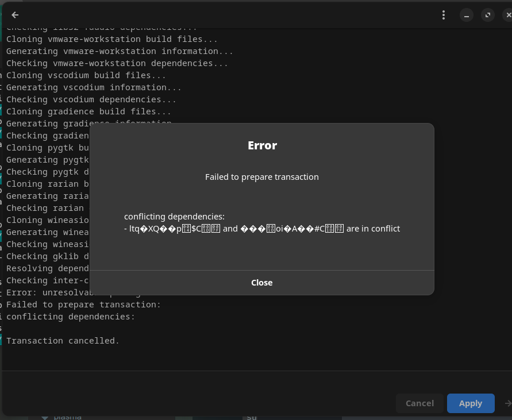The width and height of the screenshot is (512, 420).
Task: Maximize the package manager window
Action: coord(488,16)
